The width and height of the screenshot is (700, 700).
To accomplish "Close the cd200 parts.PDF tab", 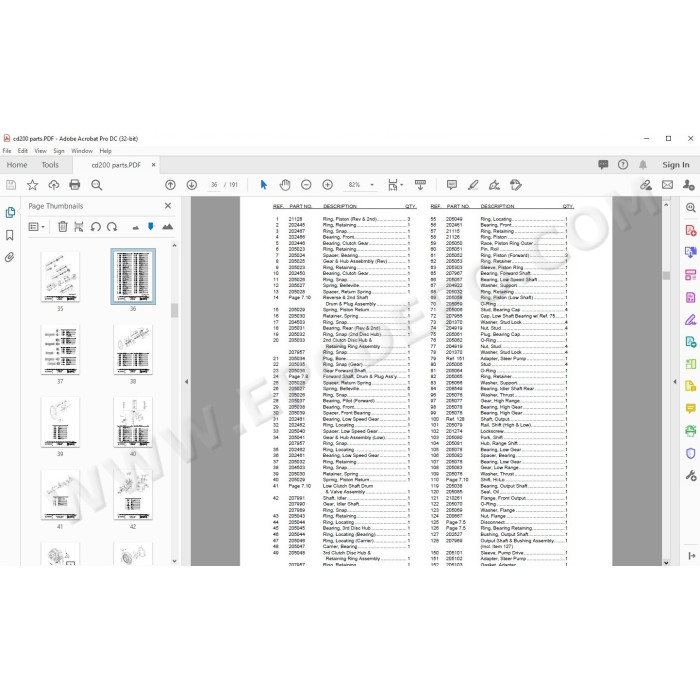I will click(x=154, y=165).
